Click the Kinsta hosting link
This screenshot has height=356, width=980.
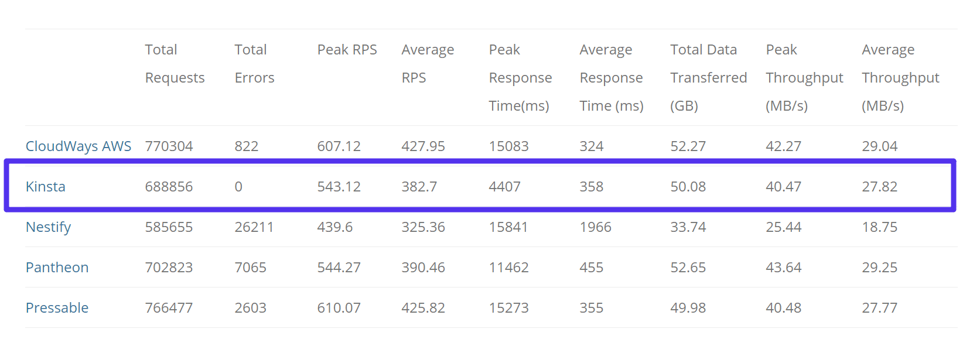[x=46, y=187]
